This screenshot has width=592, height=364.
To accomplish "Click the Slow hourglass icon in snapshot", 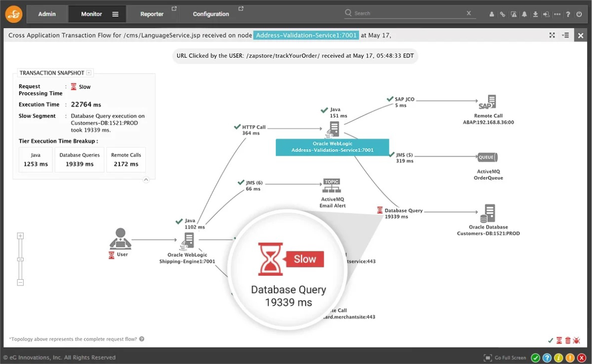I will 74,87.
